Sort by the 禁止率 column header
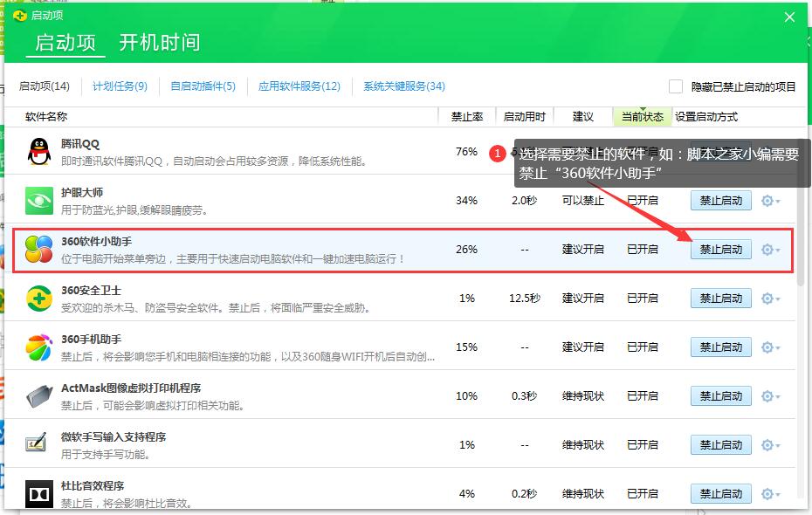This screenshot has height=515, width=812. tap(467, 117)
